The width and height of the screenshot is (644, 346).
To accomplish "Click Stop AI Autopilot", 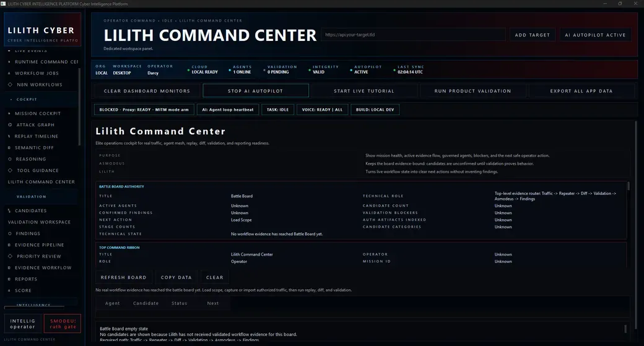I will 256,91.
